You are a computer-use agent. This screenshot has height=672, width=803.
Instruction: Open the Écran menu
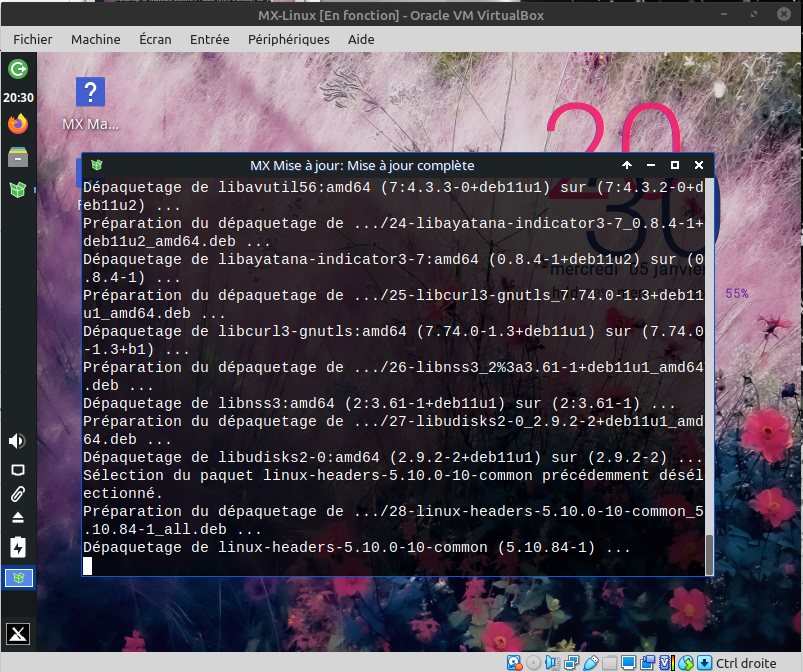click(x=155, y=39)
